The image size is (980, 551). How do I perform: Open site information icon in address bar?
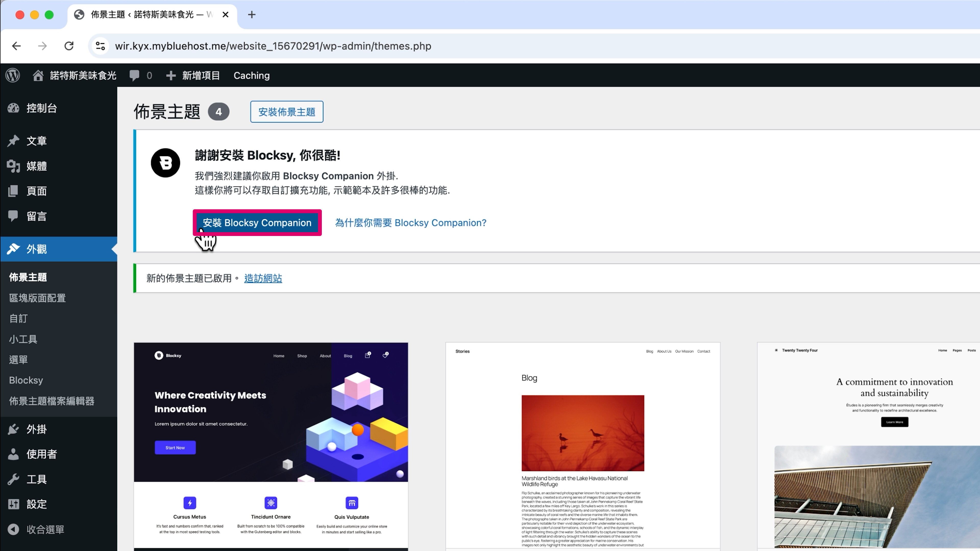click(101, 46)
